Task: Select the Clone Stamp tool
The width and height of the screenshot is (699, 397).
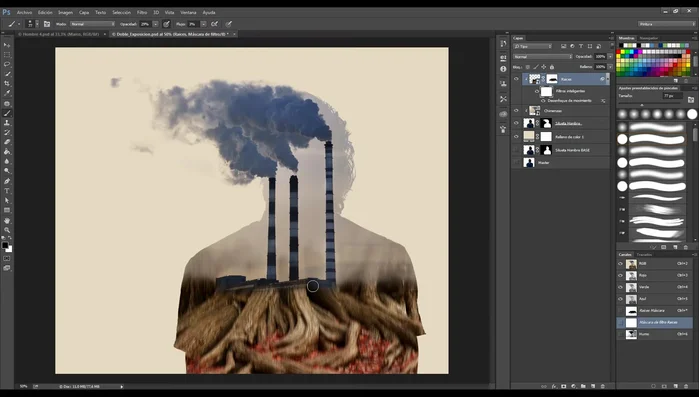Action: click(x=7, y=123)
